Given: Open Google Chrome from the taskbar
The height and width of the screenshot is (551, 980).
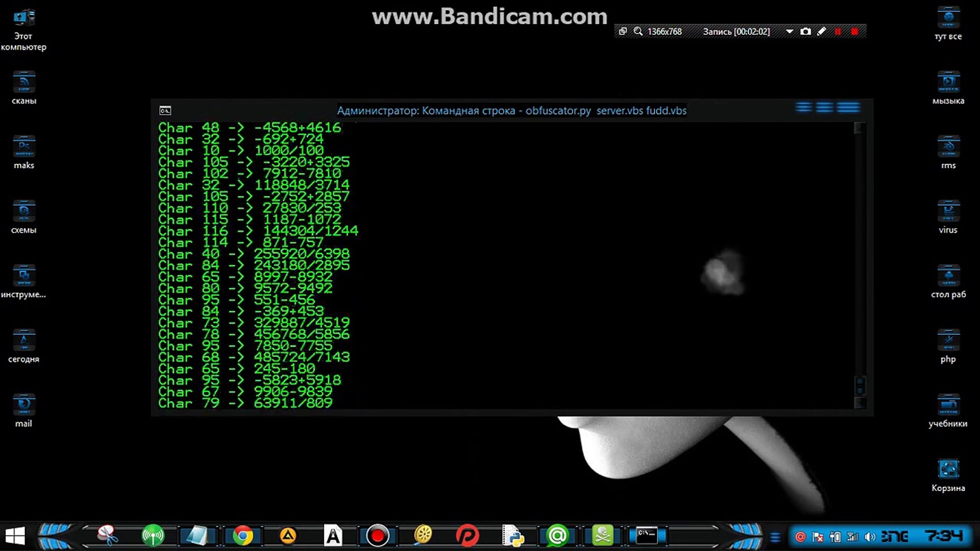Looking at the screenshot, I should point(243,536).
